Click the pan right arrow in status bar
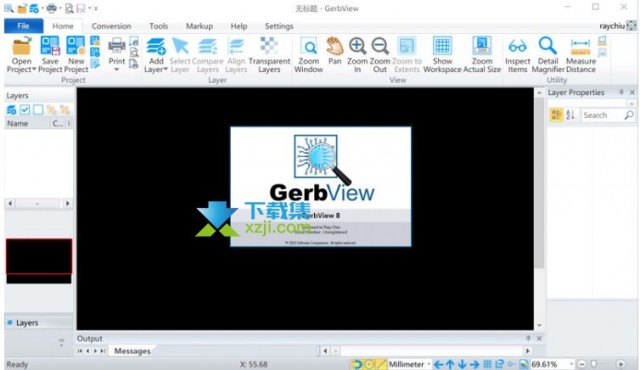 [x=474, y=364]
